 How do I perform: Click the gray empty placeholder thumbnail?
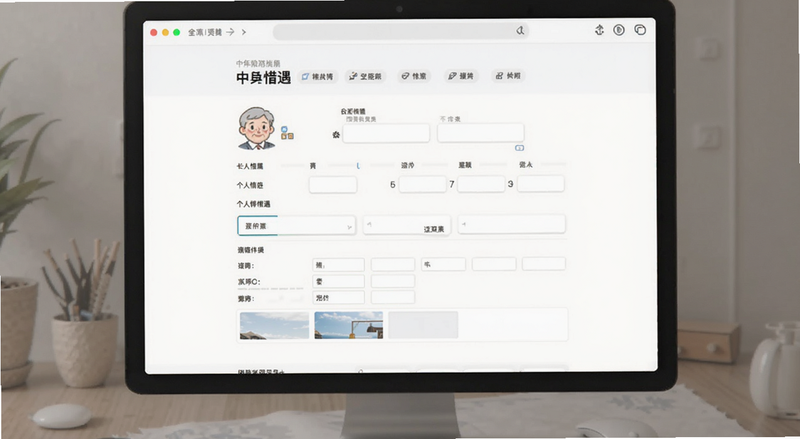(423, 325)
